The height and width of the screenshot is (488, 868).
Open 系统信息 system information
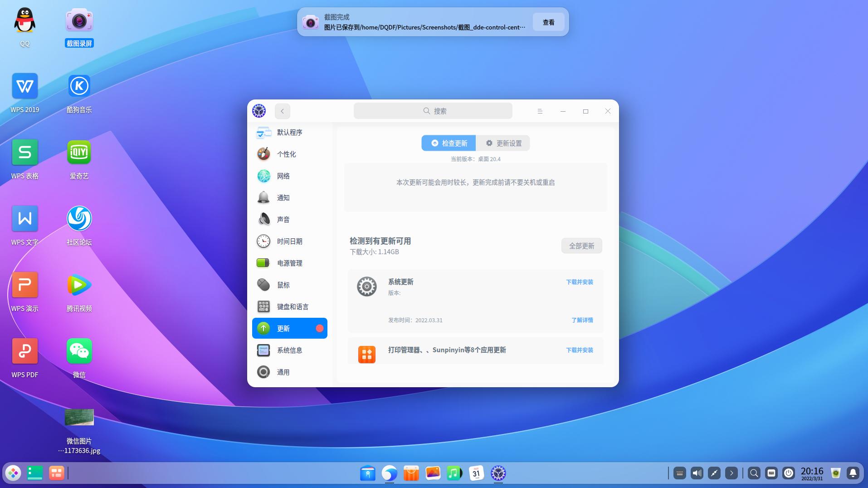263,350
